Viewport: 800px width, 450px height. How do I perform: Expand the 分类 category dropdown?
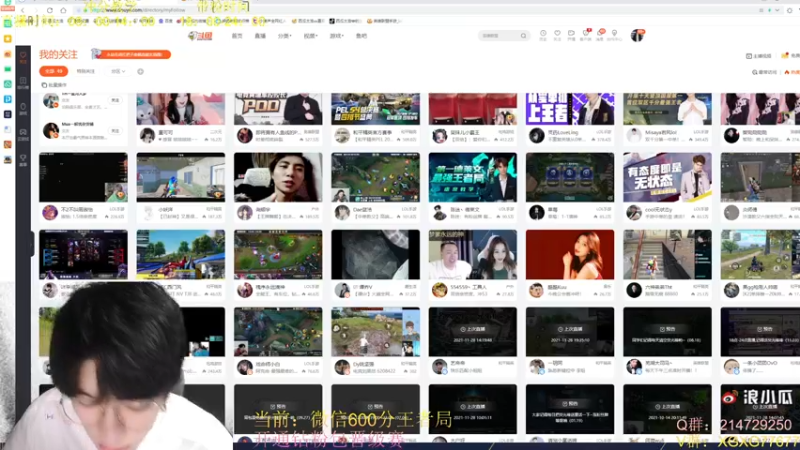click(x=285, y=36)
